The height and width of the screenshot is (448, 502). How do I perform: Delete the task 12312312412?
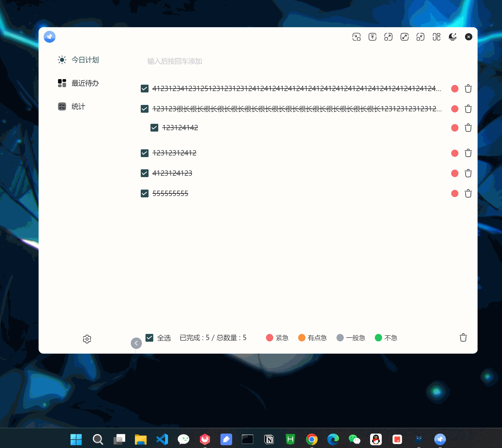coord(468,153)
